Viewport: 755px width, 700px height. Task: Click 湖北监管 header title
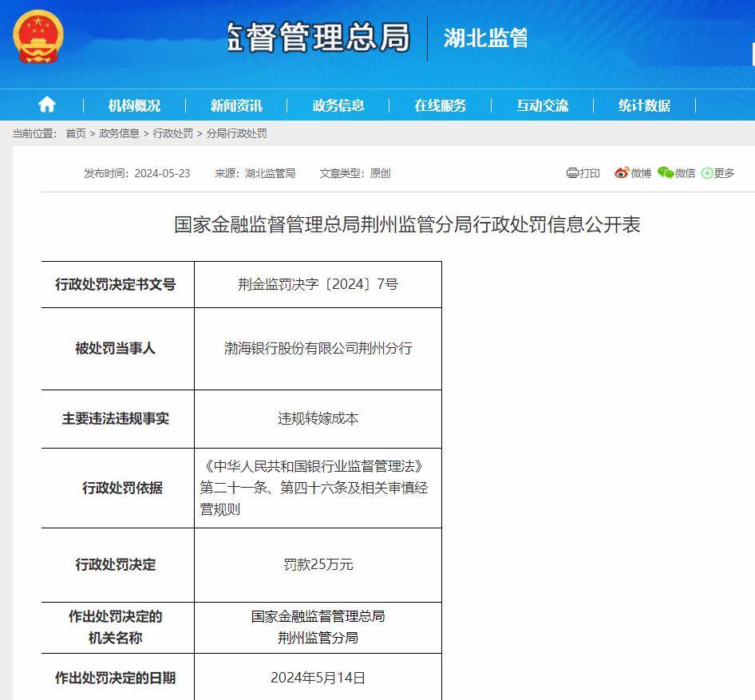pos(485,38)
